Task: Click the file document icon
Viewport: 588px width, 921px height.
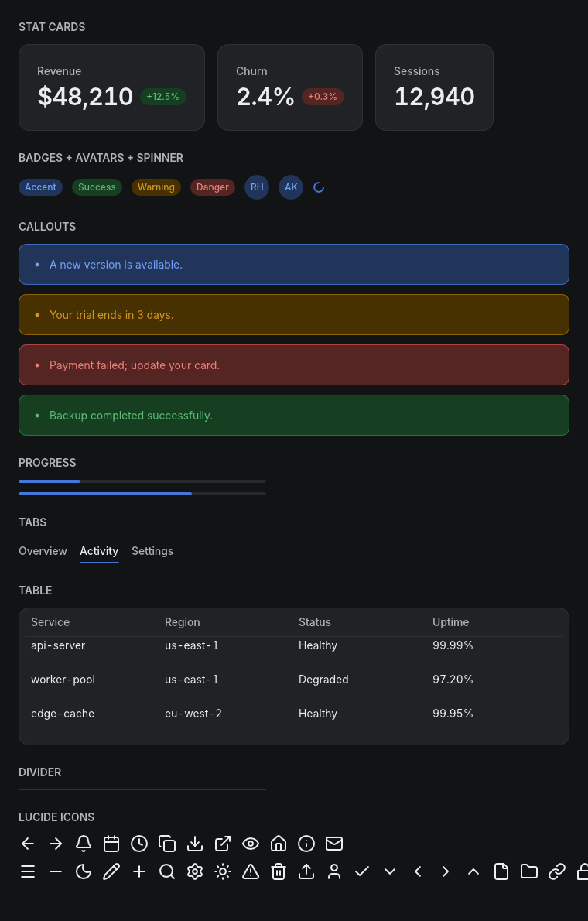Action: 501,871
